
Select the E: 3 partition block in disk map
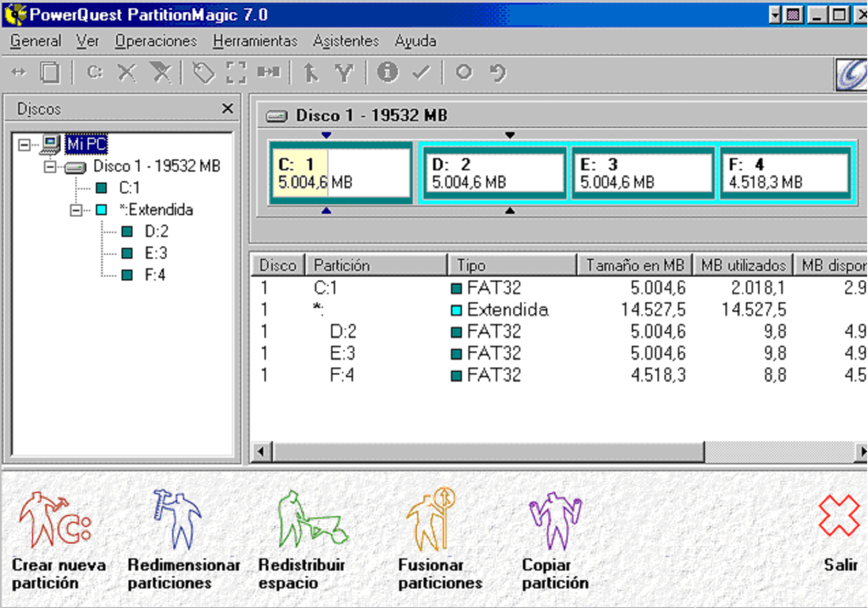pyautogui.click(x=643, y=173)
